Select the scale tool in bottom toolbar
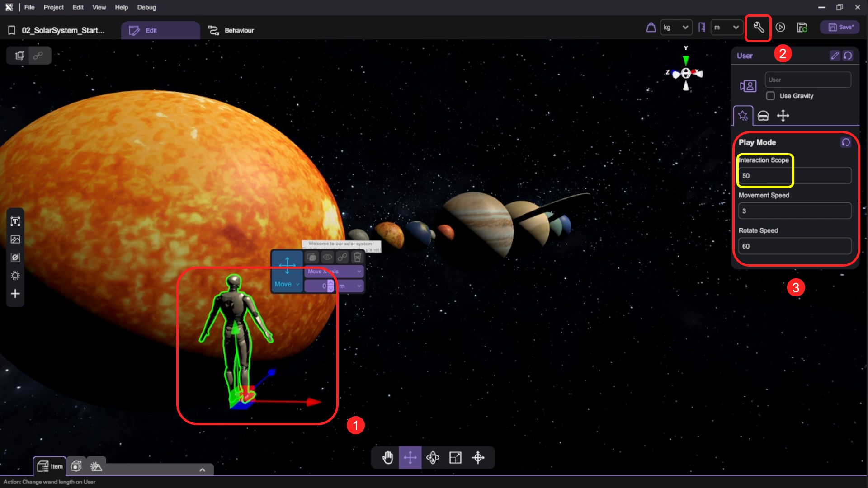868x488 pixels. 455,458
